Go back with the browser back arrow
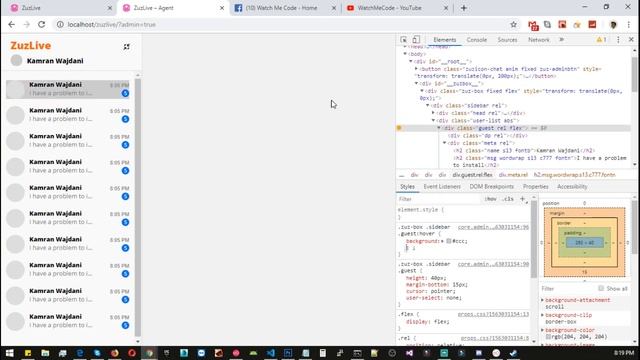 [x=11, y=24]
